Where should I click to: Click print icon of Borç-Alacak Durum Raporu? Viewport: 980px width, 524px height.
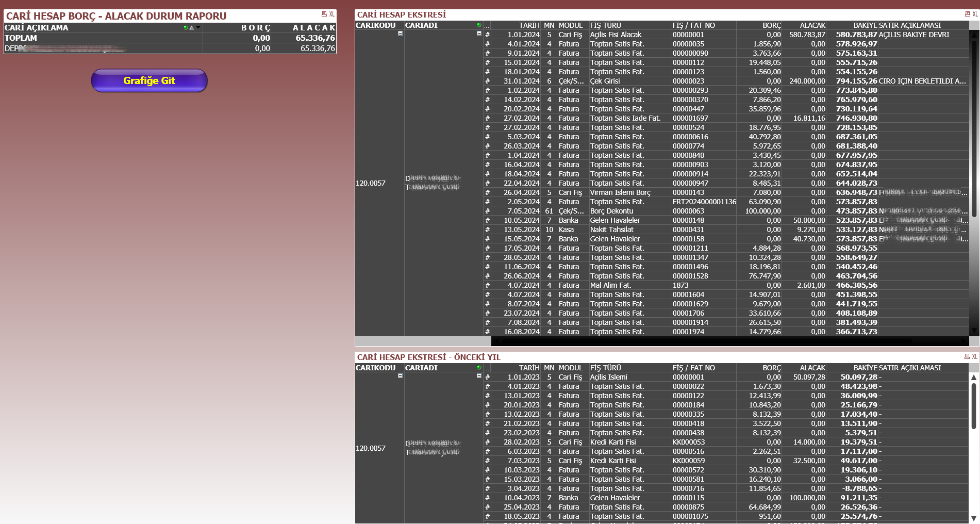(324, 14)
